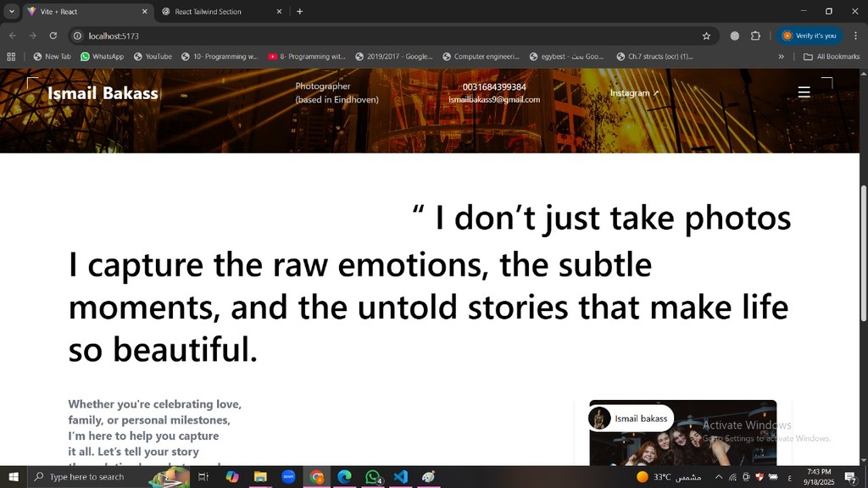Open the Windows Start menu

coord(14,476)
